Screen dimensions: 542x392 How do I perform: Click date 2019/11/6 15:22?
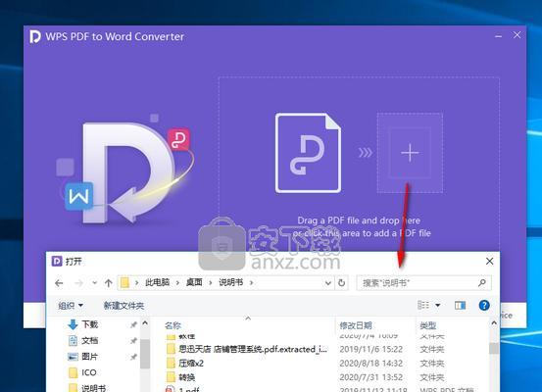370,349
